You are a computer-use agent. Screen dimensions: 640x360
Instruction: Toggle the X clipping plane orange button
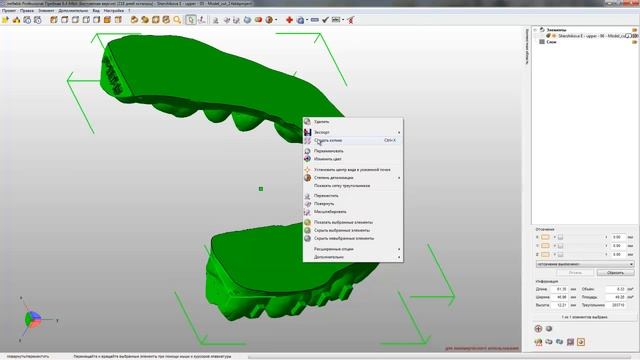(x=545, y=237)
